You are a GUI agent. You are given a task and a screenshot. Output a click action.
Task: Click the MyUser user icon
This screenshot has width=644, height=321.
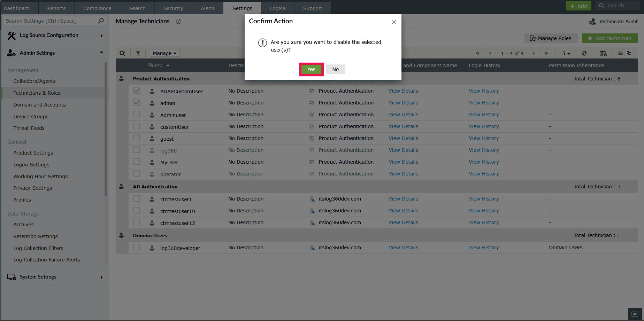[152, 162]
